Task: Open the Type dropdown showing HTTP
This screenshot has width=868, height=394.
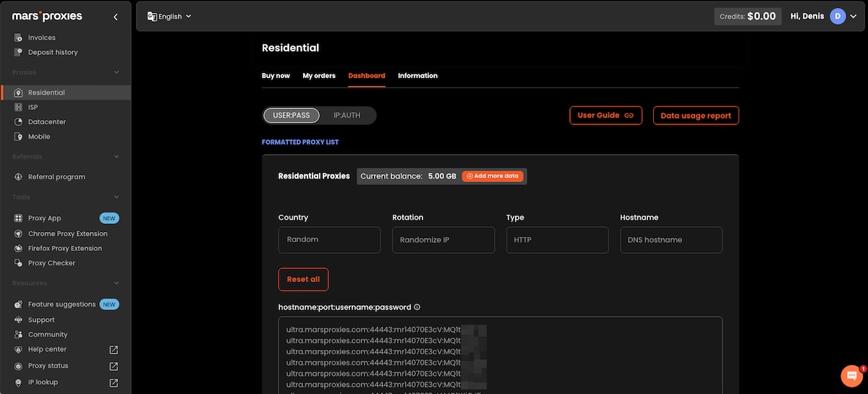Action: click(x=557, y=240)
